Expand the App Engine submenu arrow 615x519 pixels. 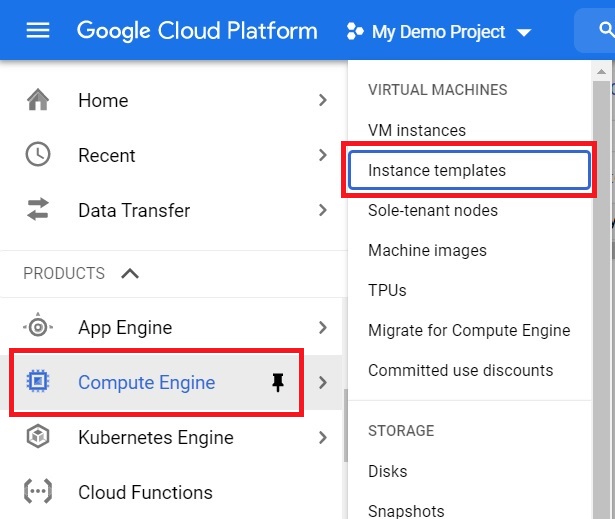(322, 327)
